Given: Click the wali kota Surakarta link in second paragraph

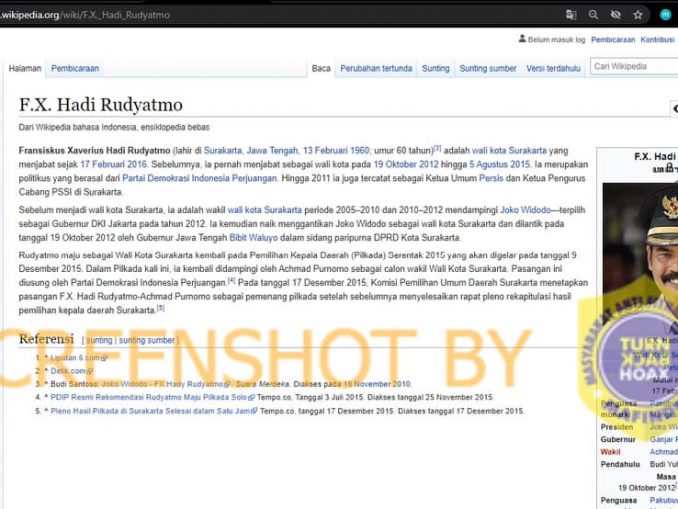Looking at the screenshot, I should coord(265,210).
